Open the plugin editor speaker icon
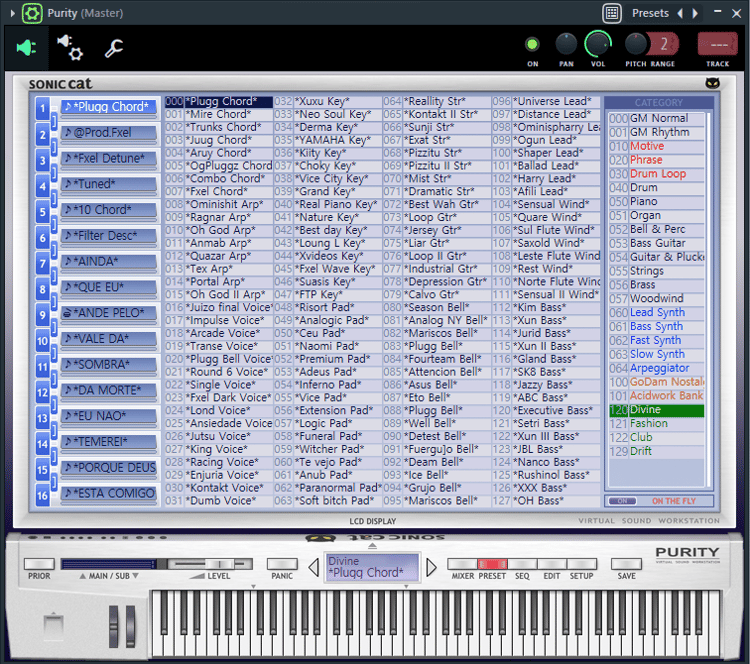 click(x=26, y=48)
